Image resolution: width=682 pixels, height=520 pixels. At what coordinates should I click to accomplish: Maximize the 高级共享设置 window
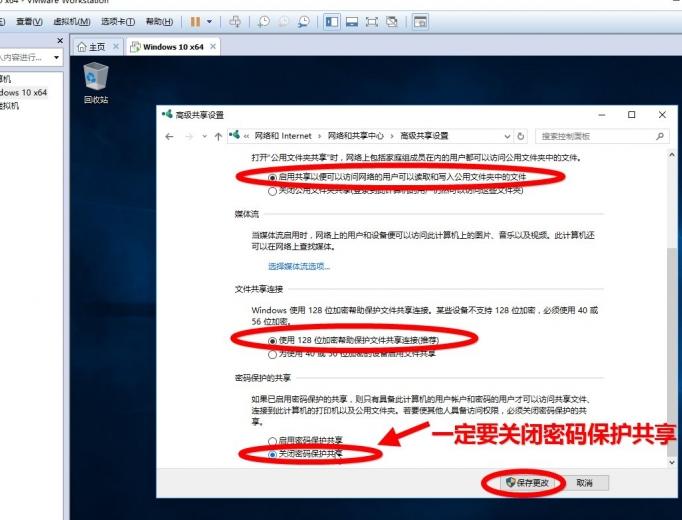coord(632,114)
